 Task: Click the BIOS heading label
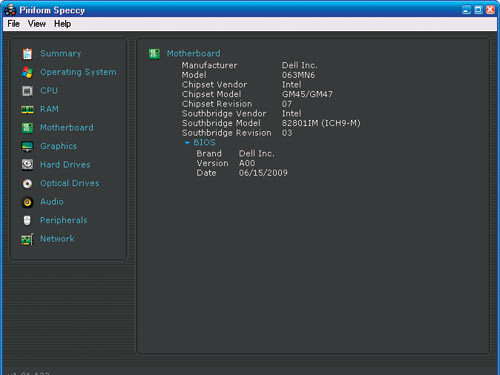pos(204,143)
